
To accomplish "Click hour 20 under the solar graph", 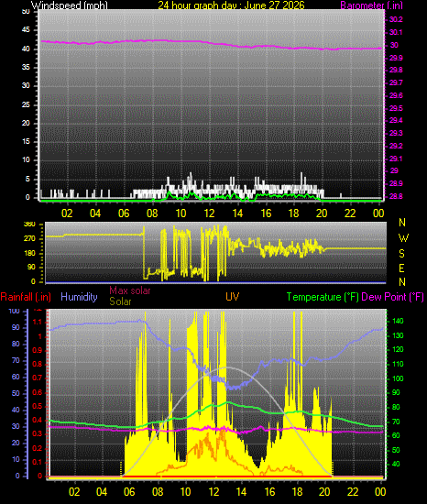I will [324, 492].
